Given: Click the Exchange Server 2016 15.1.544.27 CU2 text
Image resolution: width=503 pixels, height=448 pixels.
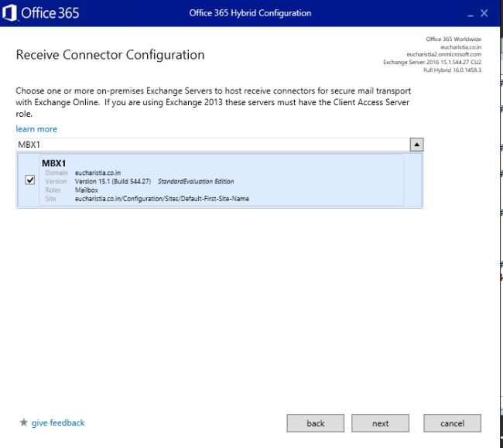Looking at the screenshot, I should pyautogui.click(x=432, y=62).
